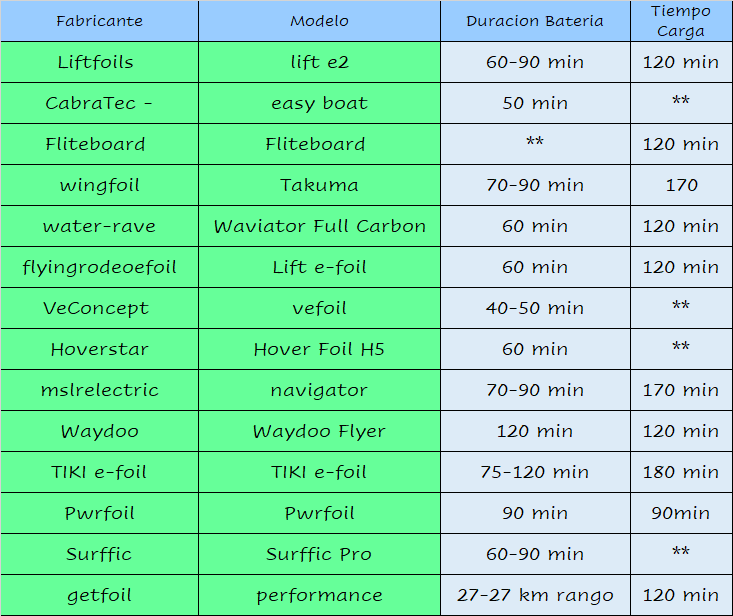Click the Takuma model cell
The height and width of the screenshot is (616, 733).
click(319, 185)
